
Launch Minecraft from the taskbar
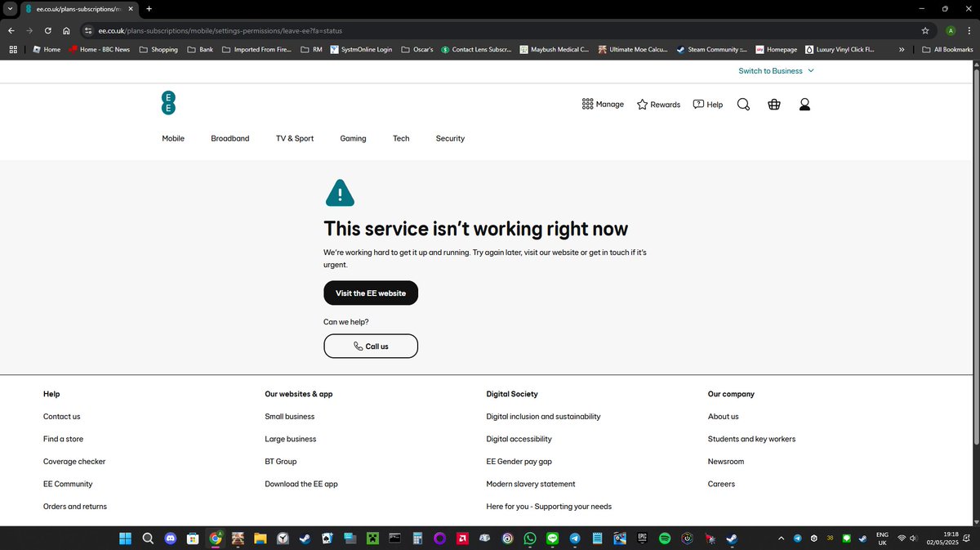pos(372,539)
